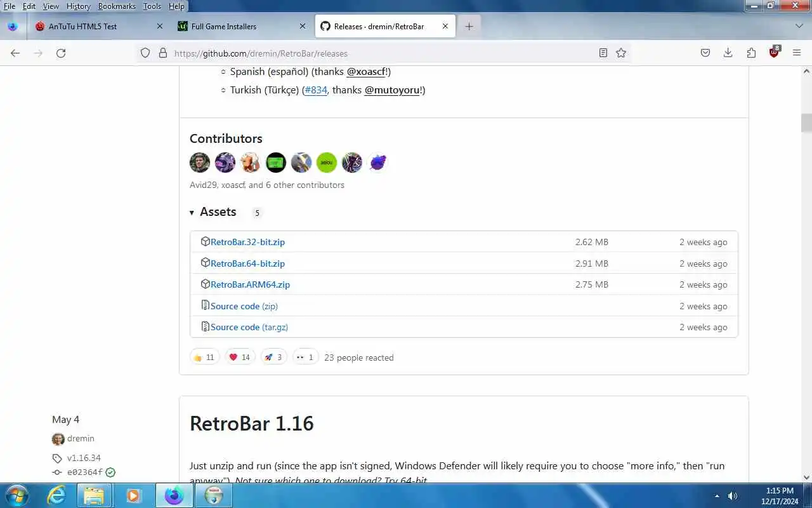Open the Firefox hamburger application menu
The image size is (812, 508).
pos(797,53)
